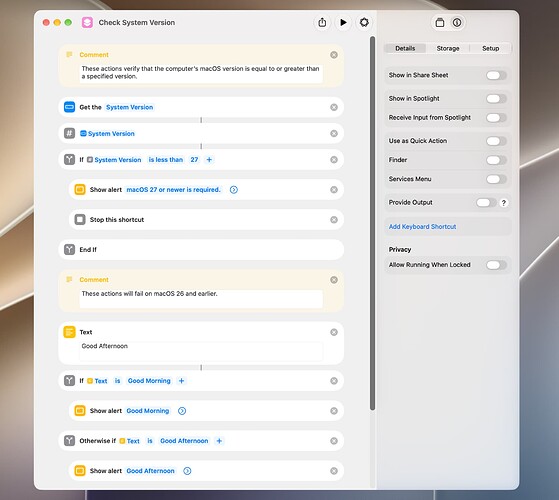Change the 'is less than' condition
This screenshot has height=500, width=559.
point(166,160)
